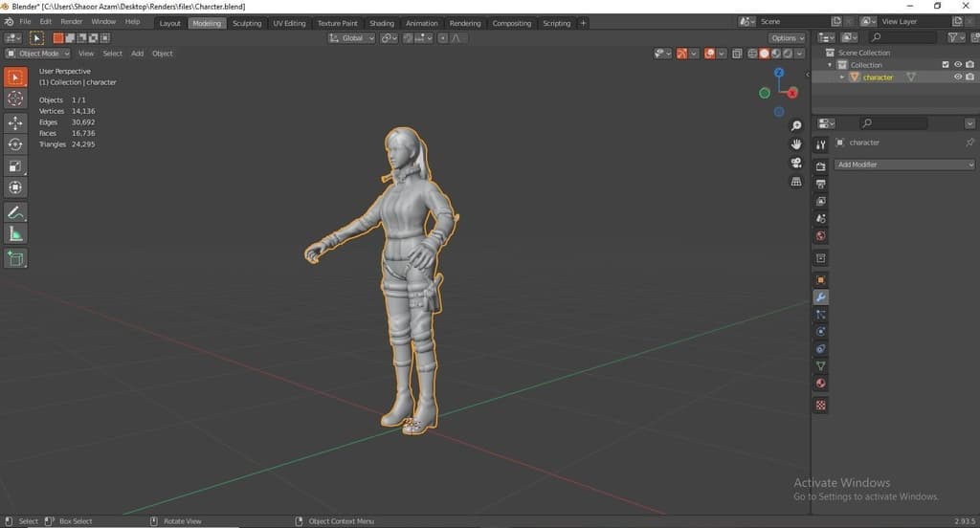Screen dimensions: 980x528
Task: Select the Move tool in the left toolbar
Action: (x=15, y=123)
